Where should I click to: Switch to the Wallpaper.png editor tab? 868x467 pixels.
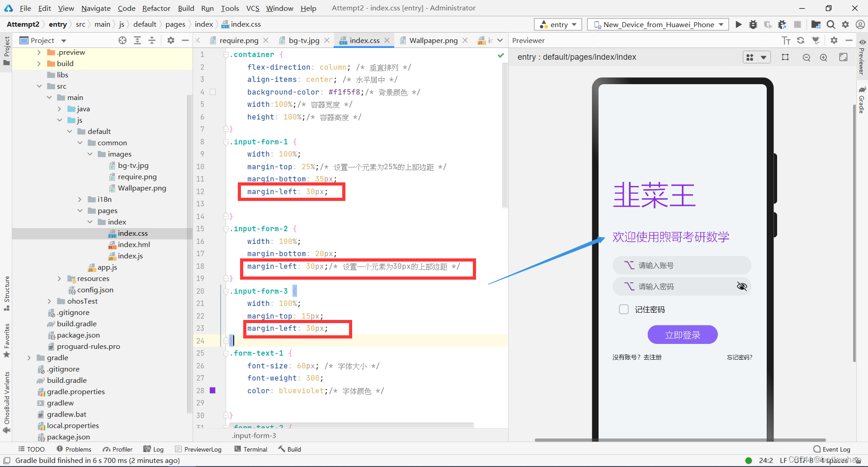(433, 40)
